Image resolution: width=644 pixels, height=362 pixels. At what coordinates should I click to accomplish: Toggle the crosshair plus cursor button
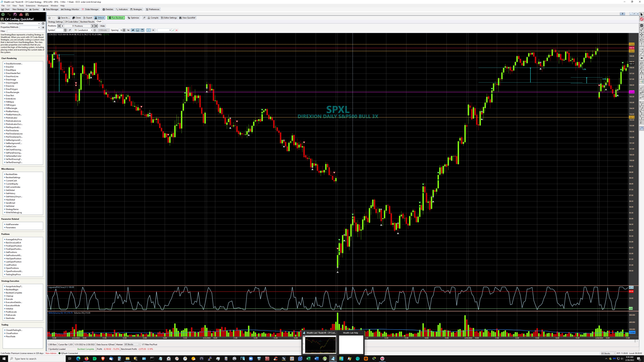[153, 30]
